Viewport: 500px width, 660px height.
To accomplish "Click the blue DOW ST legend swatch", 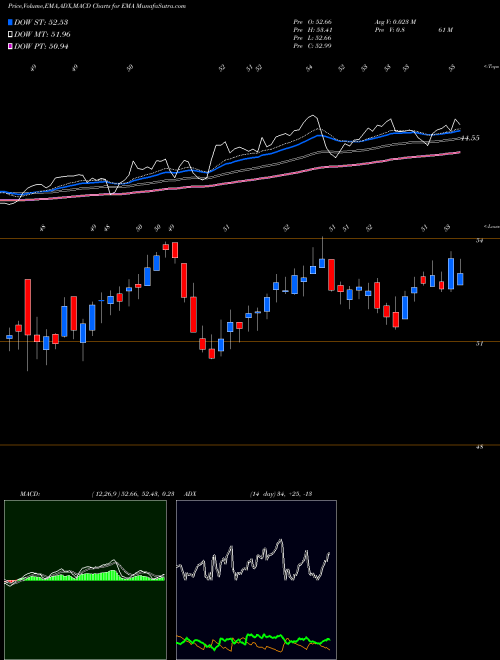I will tap(10, 22).
